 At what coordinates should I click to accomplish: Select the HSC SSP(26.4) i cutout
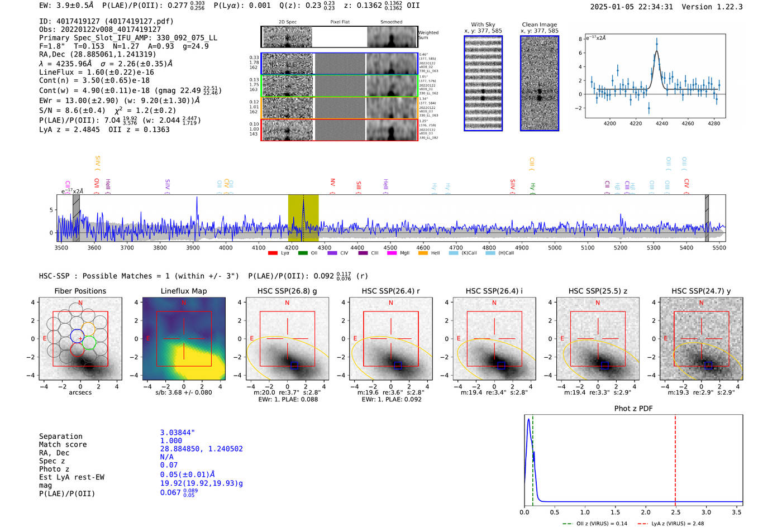[494, 339]
